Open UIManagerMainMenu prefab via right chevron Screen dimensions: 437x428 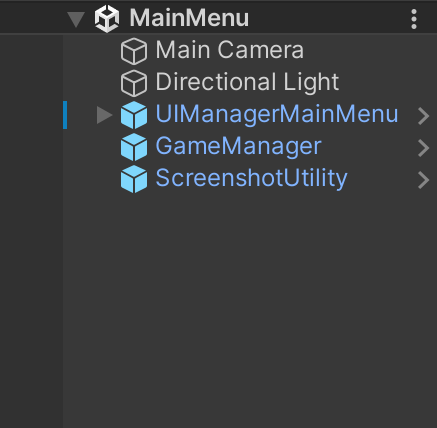[x=423, y=116]
